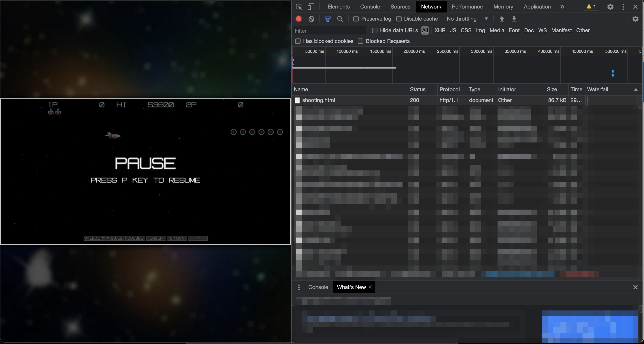Clear the network log

pos(311,19)
